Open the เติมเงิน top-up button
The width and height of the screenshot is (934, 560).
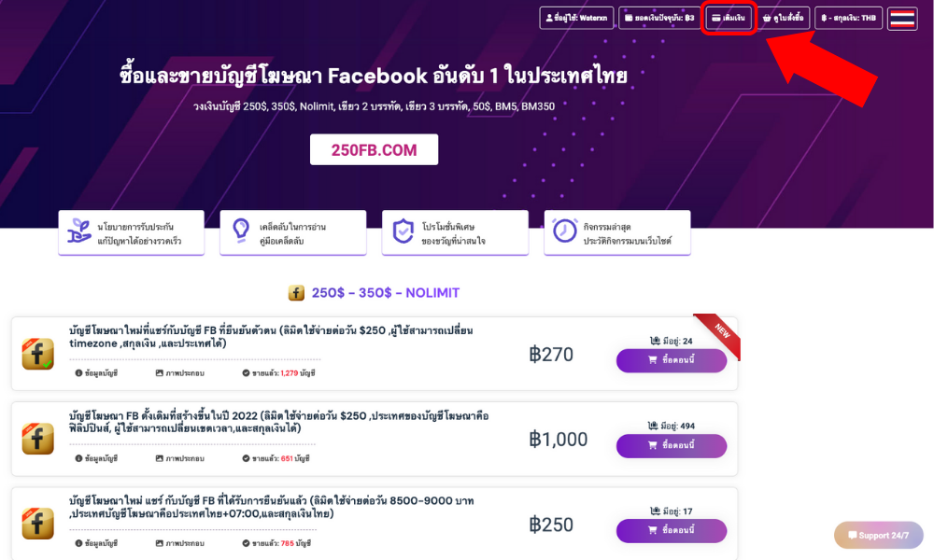[x=728, y=18]
